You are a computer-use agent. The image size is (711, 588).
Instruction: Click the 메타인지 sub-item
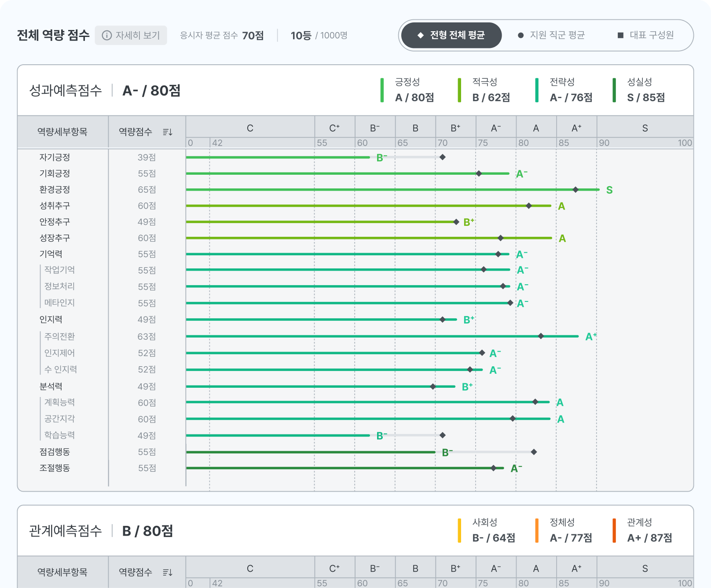point(59,303)
